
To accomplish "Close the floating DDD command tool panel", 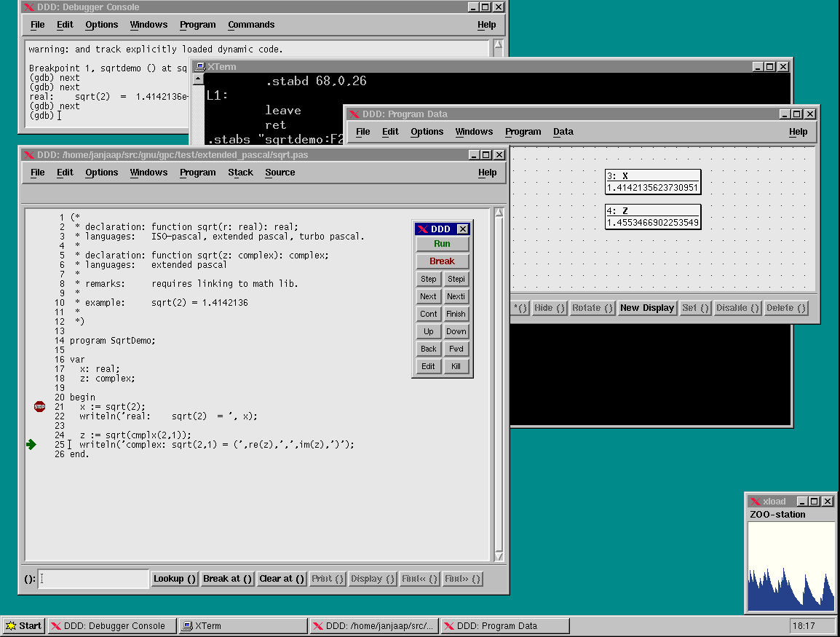I will (462, 229).
